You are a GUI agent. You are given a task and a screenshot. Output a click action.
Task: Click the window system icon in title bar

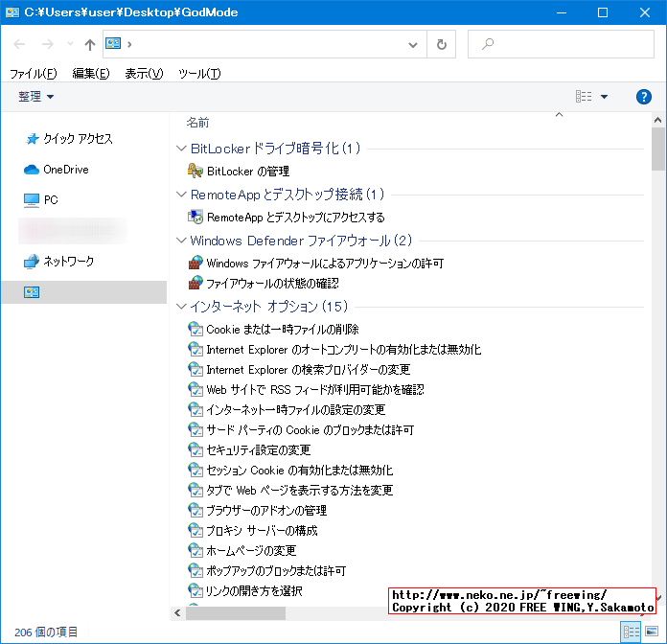coord(12,12)
